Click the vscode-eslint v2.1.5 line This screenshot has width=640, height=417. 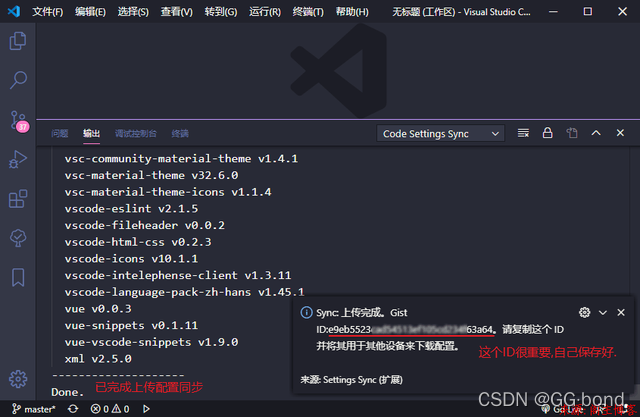131,208
